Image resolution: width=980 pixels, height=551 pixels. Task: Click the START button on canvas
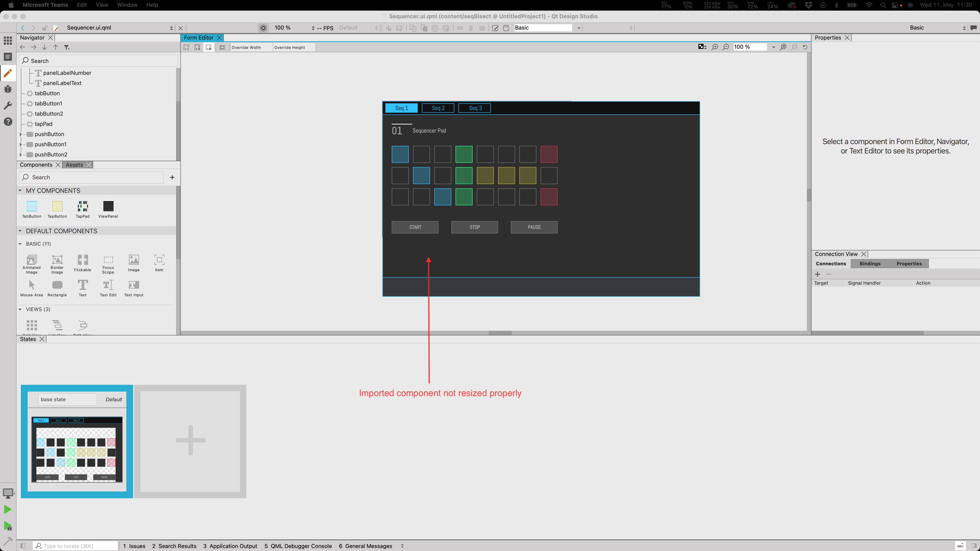[415, 227]
